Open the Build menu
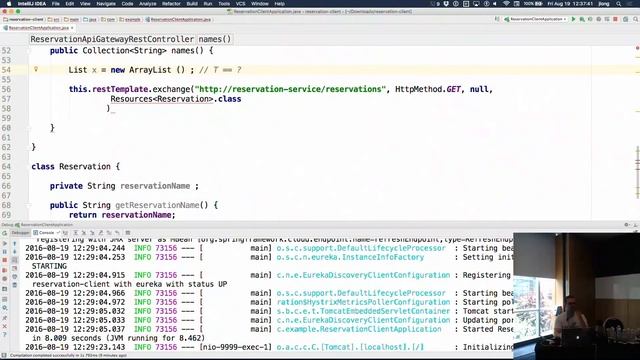640x360 pixels. 192,4
